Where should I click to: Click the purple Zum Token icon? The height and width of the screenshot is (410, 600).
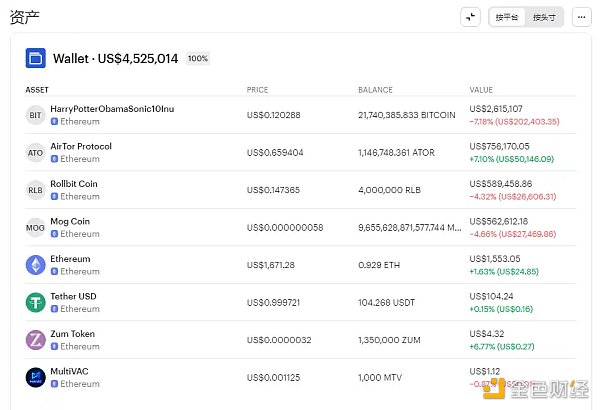tap(36, 340)
